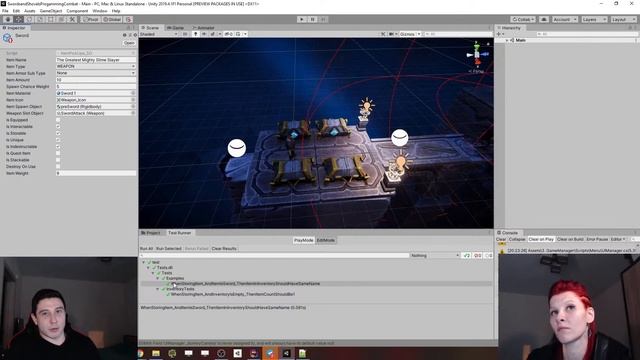The width and height of the screenshot is (640, 360).
Task: Click the Step frame button
Action: click(323, 19)
